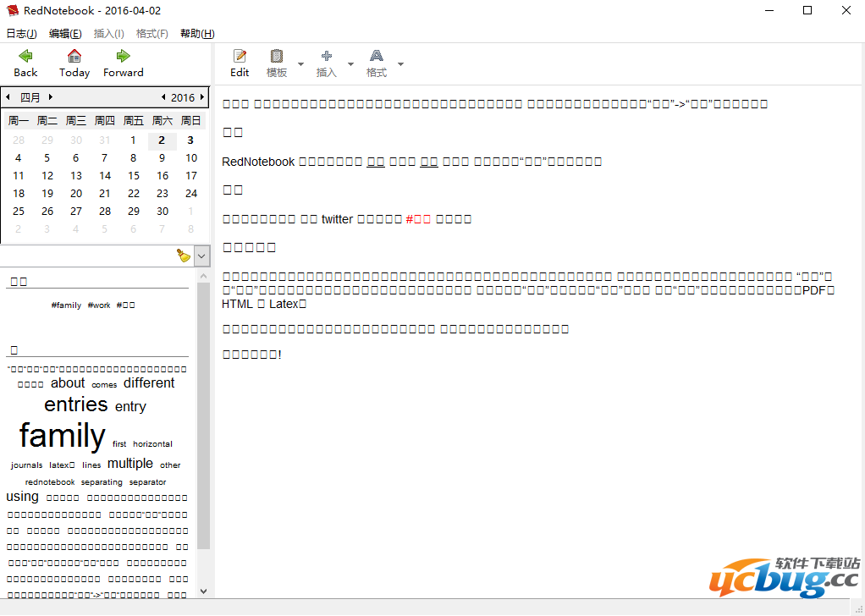Click the word 'multiple' in cloud
The width and height of the screenshot is (865, 616).
130,463
